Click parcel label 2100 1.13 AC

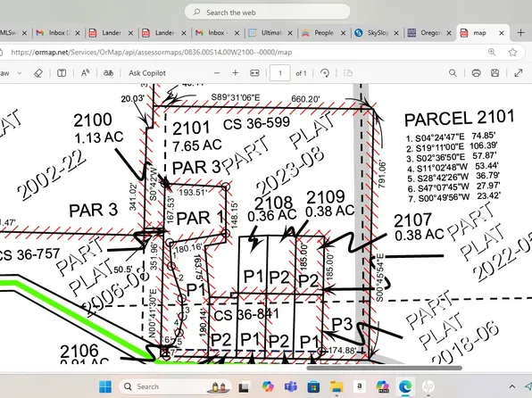click(98, 129)
